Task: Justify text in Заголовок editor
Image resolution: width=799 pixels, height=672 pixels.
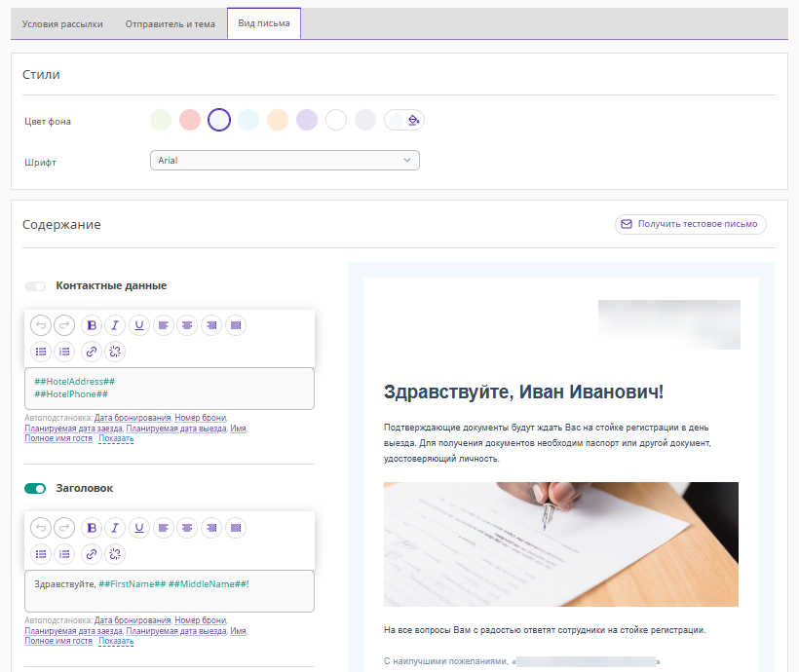Action: [236, 528]
